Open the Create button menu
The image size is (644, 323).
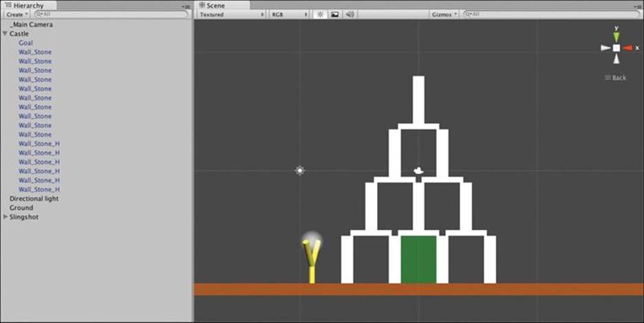point(17,14)
